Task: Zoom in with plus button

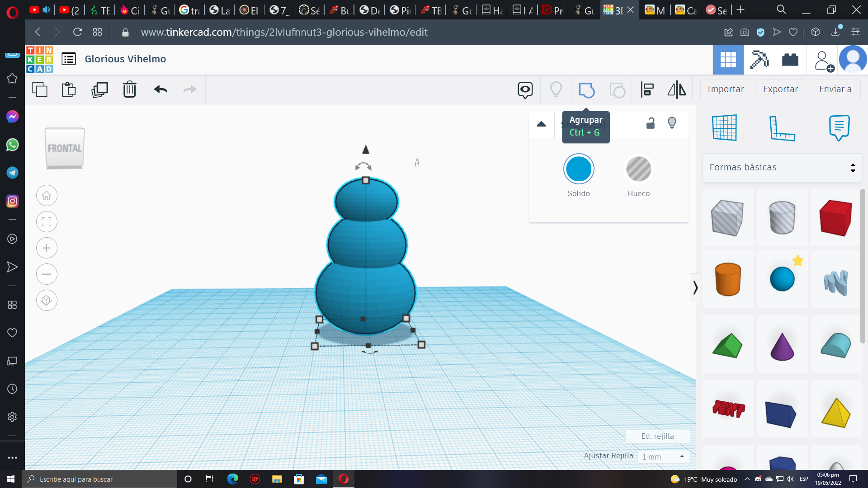Action: [x=47, y=248]
